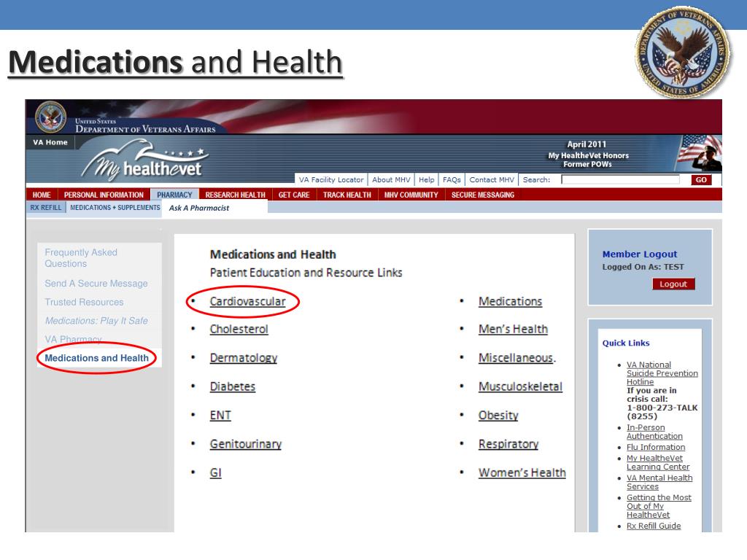Open the Women's Health link

coord(522,472)
